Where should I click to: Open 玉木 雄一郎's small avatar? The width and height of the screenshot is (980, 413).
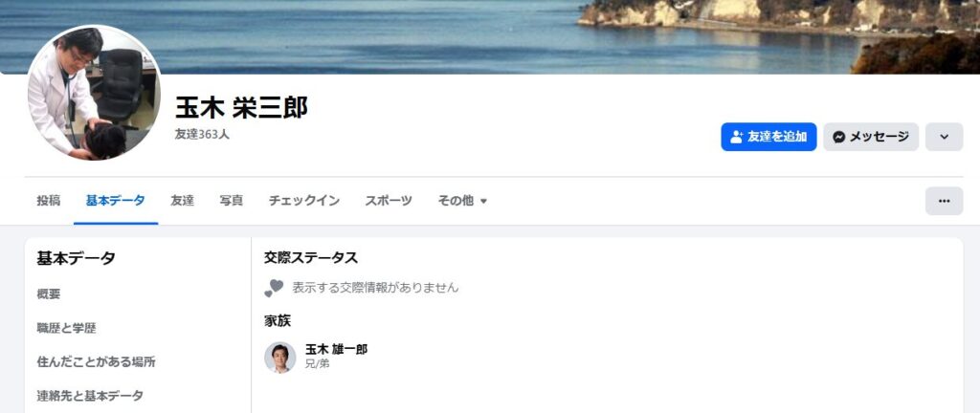(280, 358)
